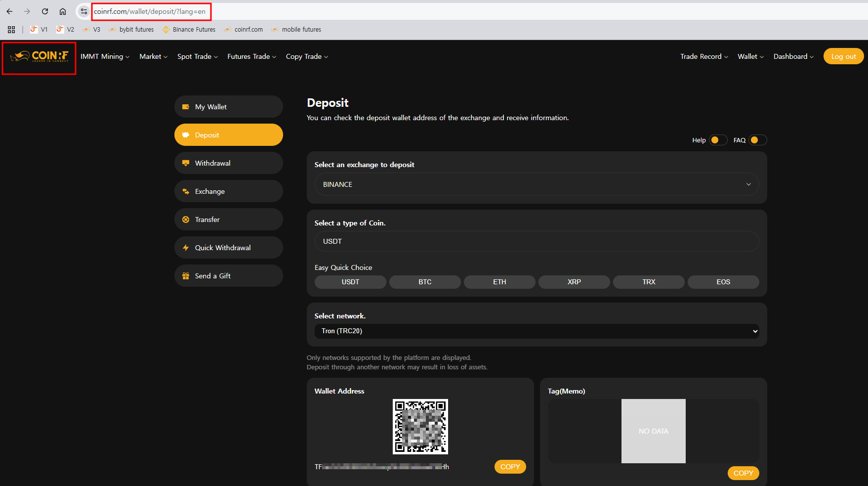Click COPY under Wallet Address

[510, 466]
